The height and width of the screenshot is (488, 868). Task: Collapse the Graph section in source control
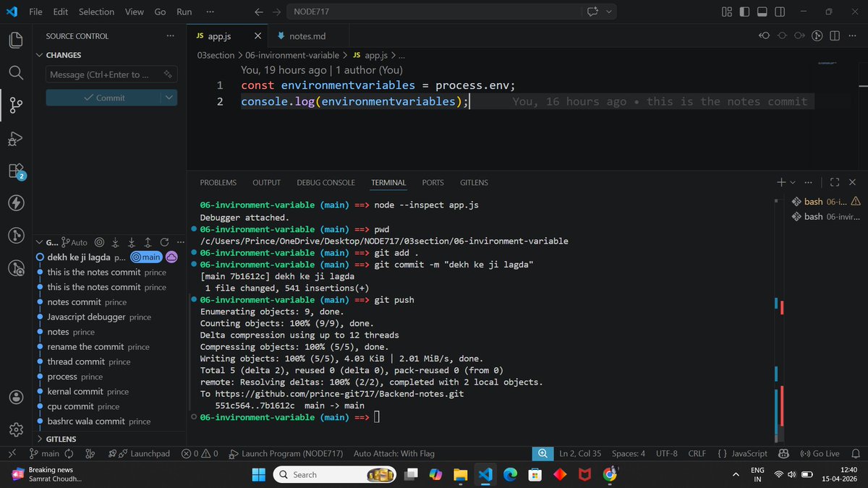[x=39, y=242]
